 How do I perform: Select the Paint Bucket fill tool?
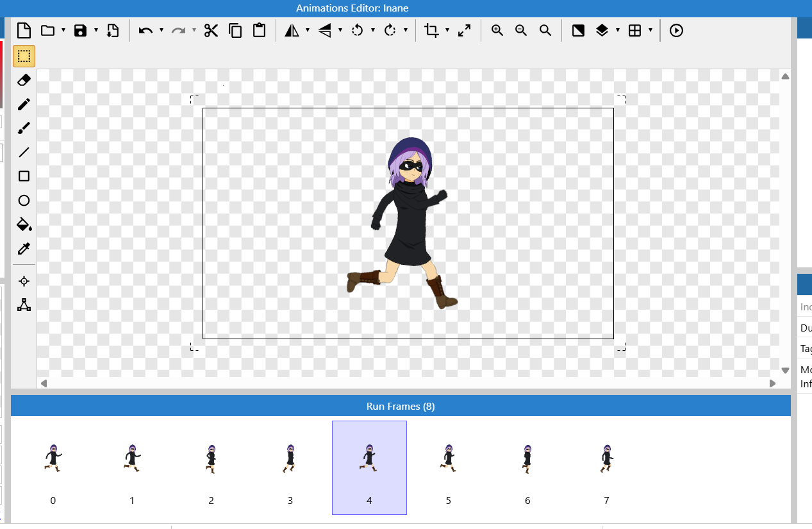tap(24, 224)
